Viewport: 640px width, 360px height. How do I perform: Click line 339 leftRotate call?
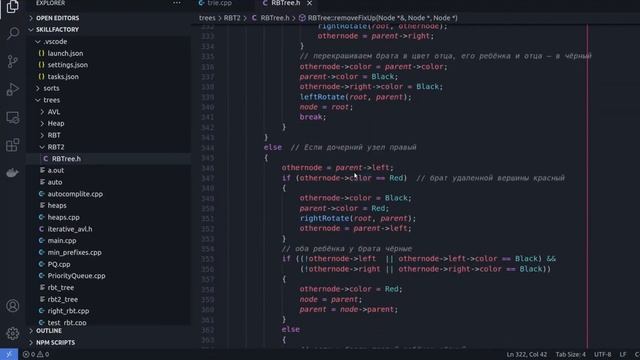356,97
